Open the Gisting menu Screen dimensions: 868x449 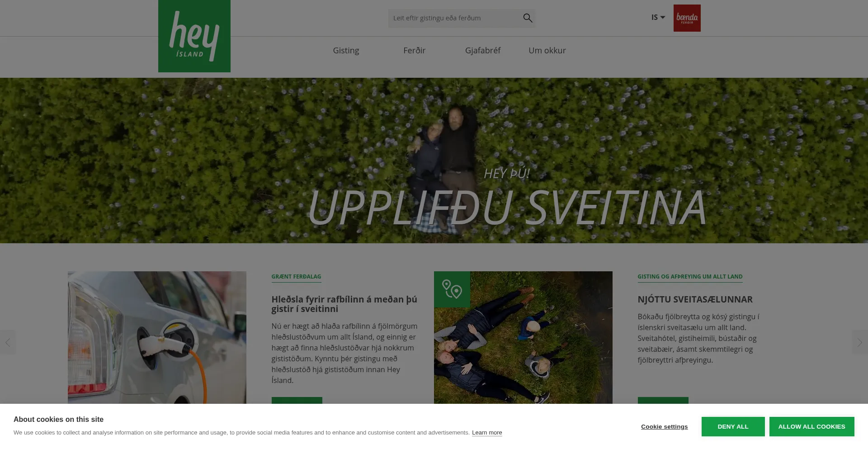point(346,50)
